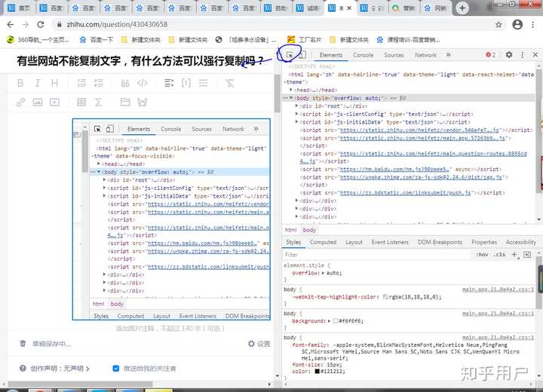Open the folder icon in editor toolbar
This screenshot has width=543, height=392.
pyautogui.click(x=125, y=103)
